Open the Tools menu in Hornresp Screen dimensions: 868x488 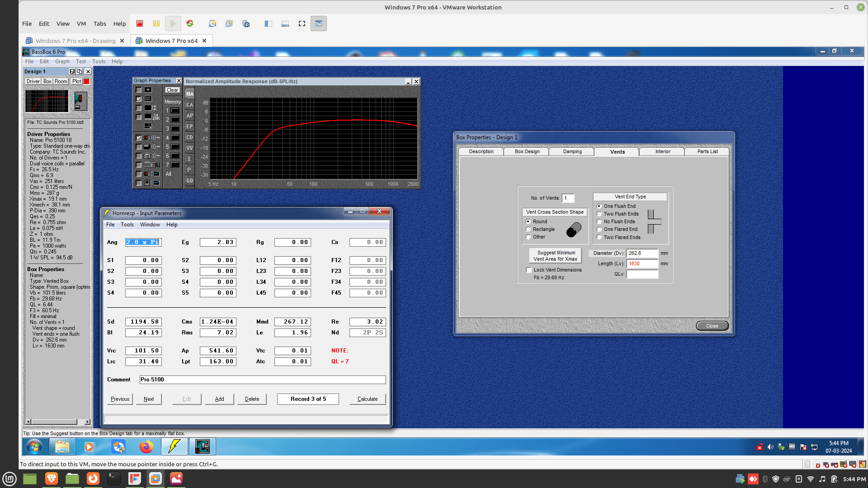pos(127,225)
